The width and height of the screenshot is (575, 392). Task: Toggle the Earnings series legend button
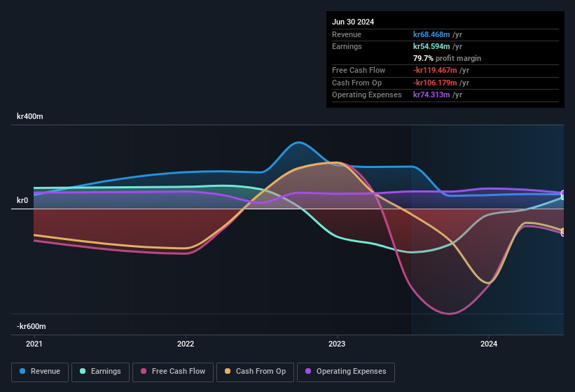tap(100, 372)
